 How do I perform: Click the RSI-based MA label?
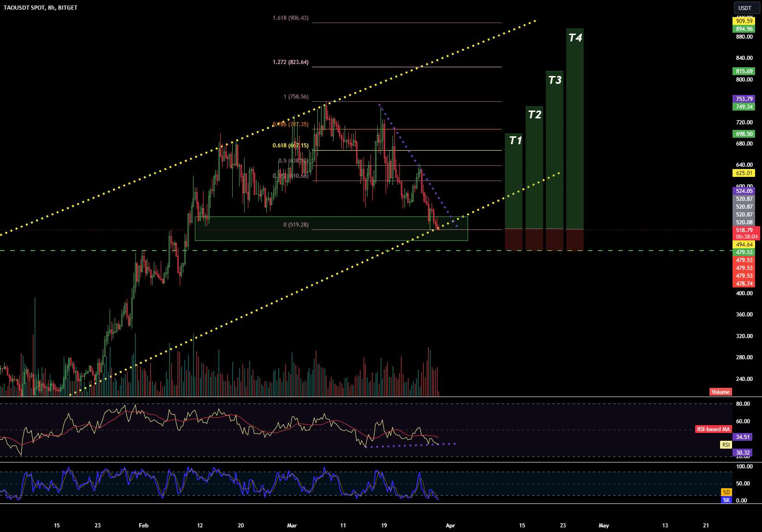pyautogui.click(x=713, y=429)
